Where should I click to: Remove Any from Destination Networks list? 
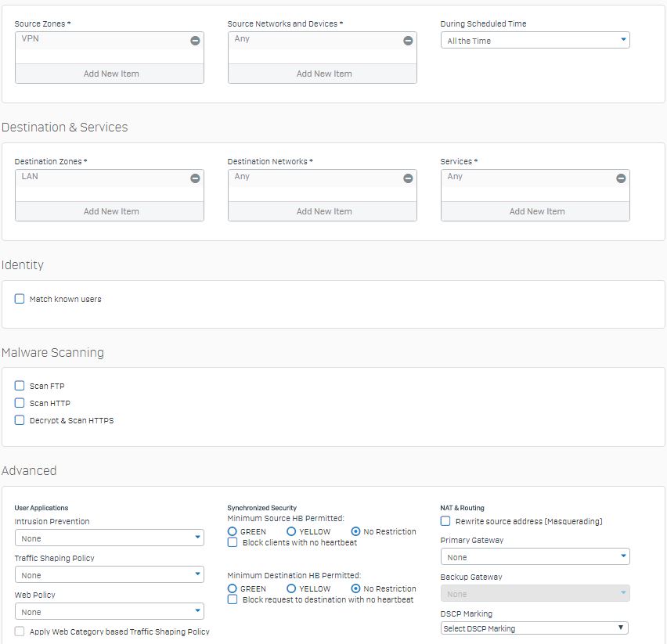click(x=408, y=178)
